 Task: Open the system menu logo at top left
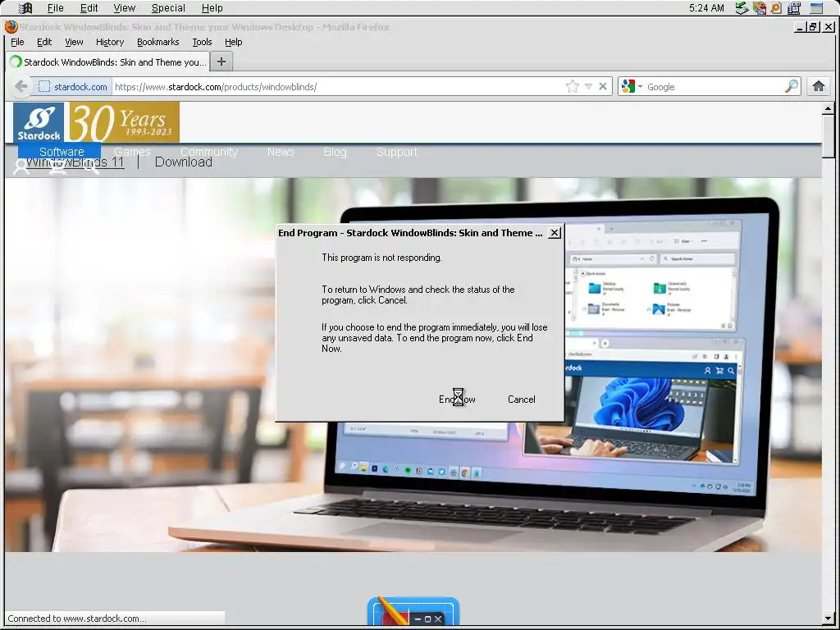click(x=25, y=8)
